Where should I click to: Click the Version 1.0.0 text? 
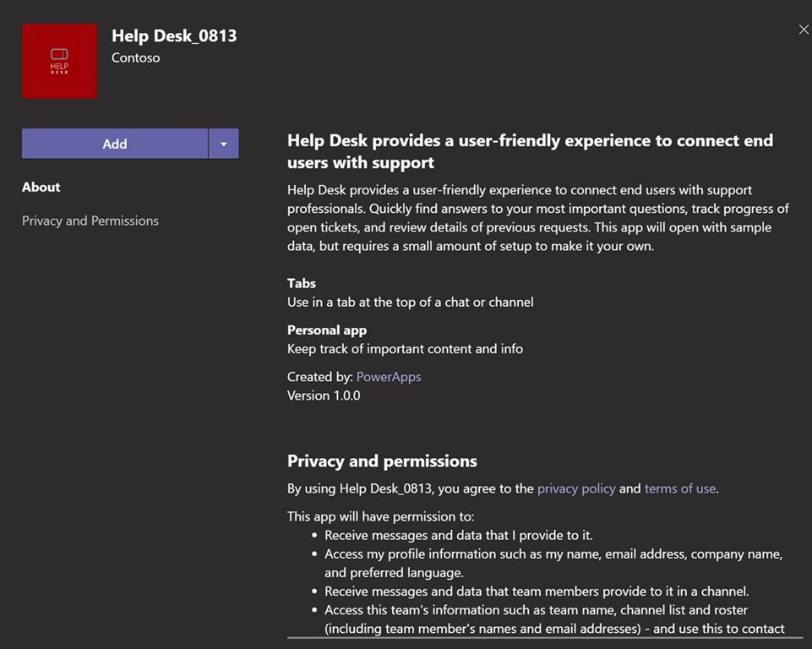[x=324, y=395]
